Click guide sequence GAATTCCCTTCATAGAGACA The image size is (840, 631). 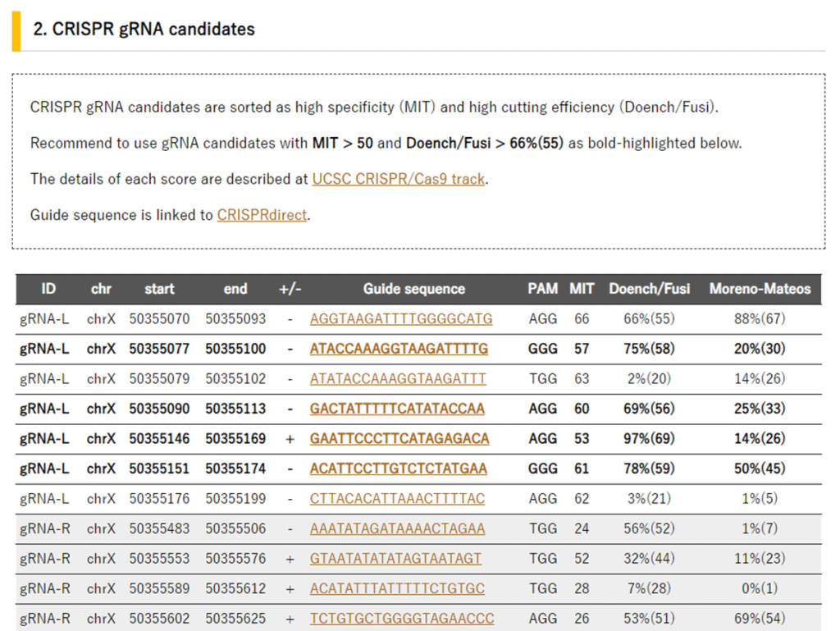tap(399, 439)
